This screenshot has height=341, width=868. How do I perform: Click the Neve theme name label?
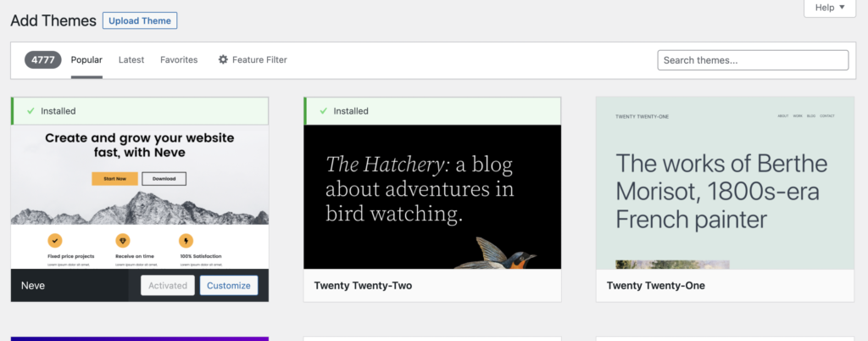(x=33, y=286)
